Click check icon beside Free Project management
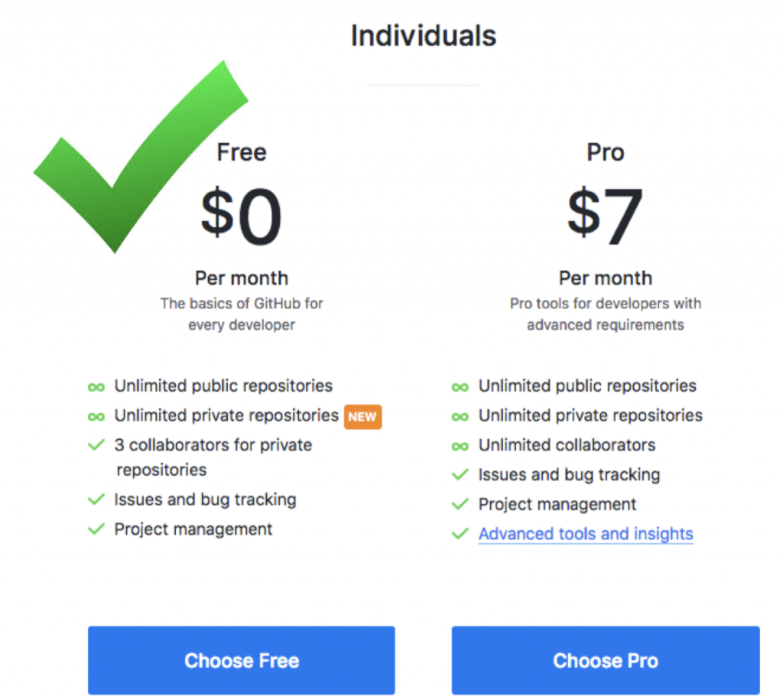Screen dimensions: 783x700 [96, 529]
